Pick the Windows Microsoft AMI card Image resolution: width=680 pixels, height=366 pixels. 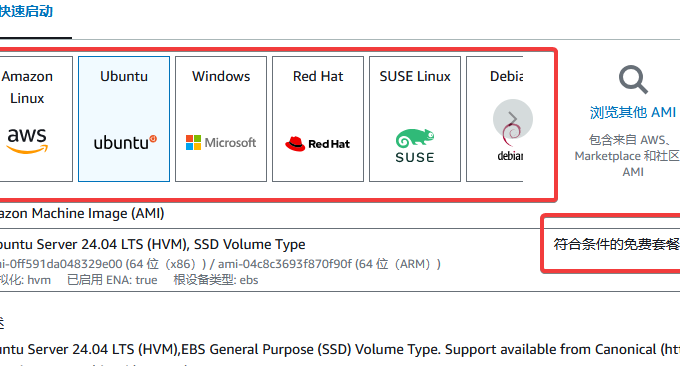[x=221, y=119]
